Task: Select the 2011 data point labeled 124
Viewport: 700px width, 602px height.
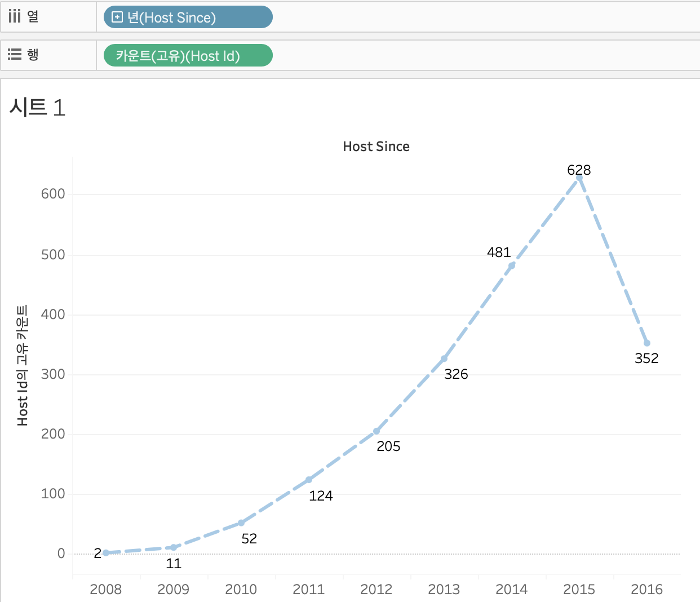Action: tap(309, 480)
